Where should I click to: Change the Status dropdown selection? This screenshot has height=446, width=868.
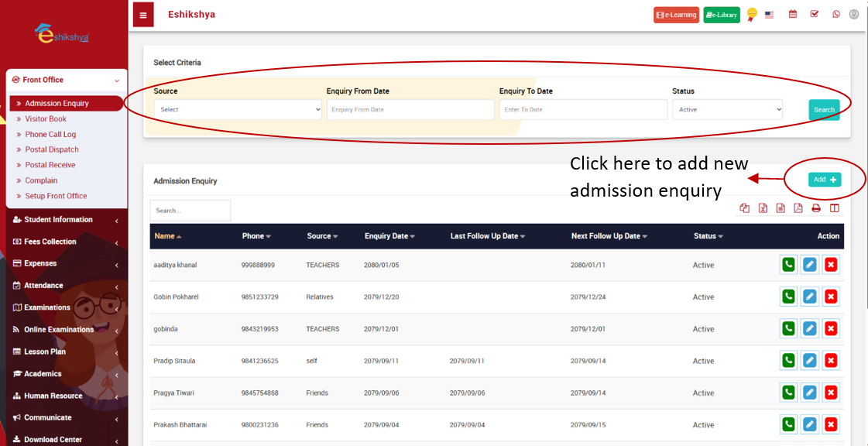click(x=726, y=109)
